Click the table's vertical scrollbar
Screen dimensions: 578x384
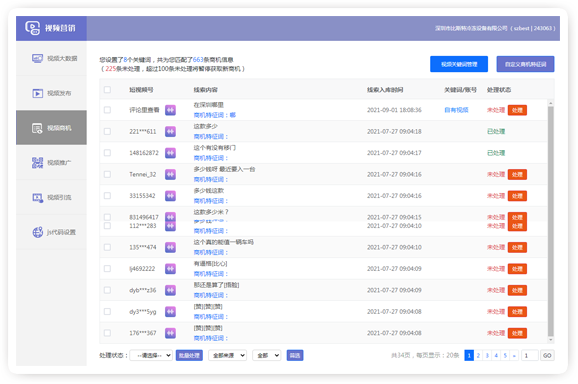click(x=550, y=221)
